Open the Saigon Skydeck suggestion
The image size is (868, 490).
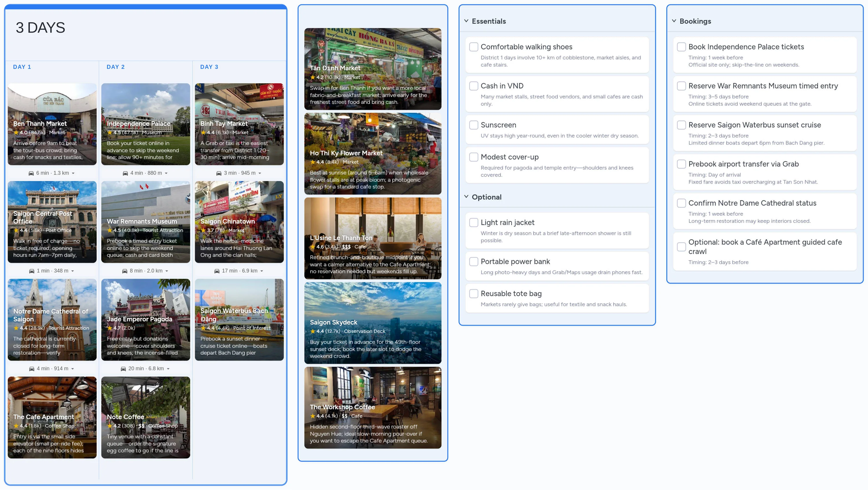[373, 323]
